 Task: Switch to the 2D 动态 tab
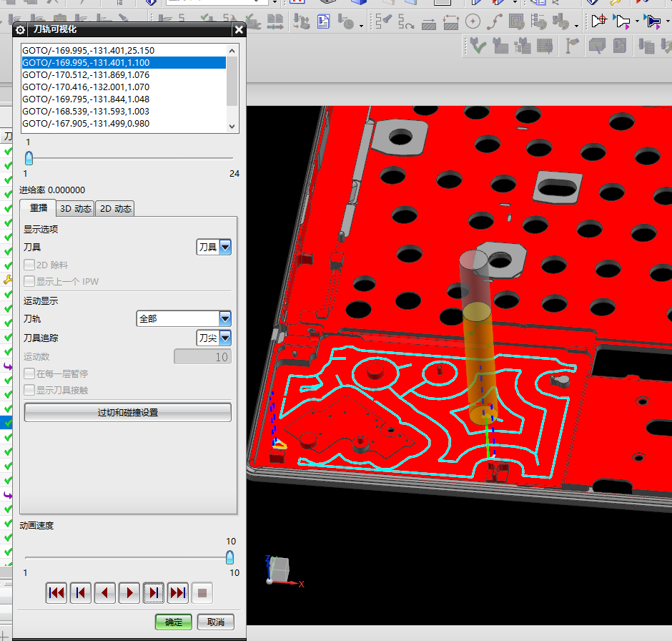coord(115,209)
